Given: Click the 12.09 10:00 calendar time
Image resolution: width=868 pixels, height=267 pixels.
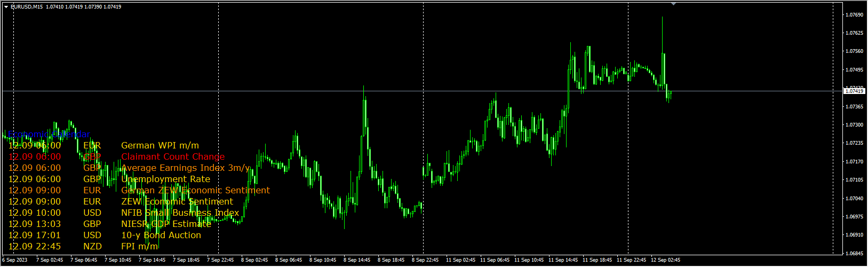Looking at the screenshot, I should [x=35, y=213].
